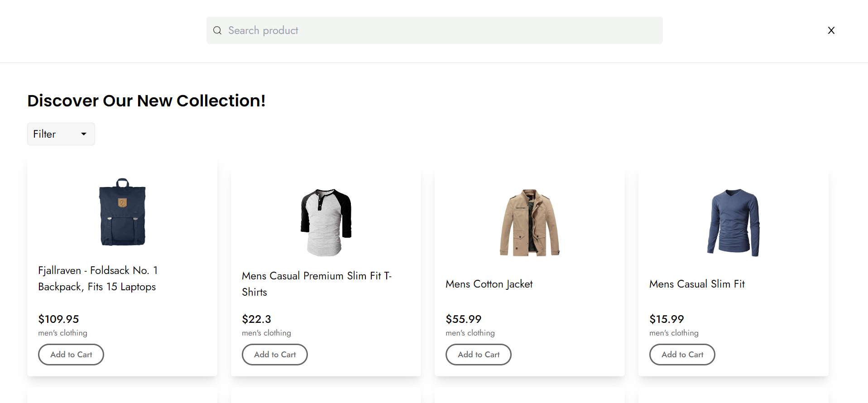Open the Mens Casual Premium Slim Fit T-Shirts link
The height and width of the screenshot is (403, 868).
(x=317, y=283)
